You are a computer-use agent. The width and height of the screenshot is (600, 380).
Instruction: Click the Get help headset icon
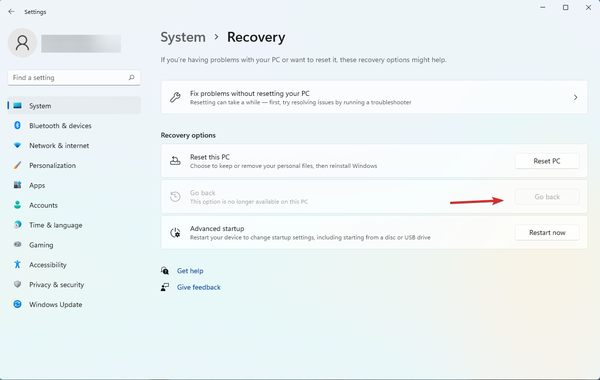pos(165,271)
